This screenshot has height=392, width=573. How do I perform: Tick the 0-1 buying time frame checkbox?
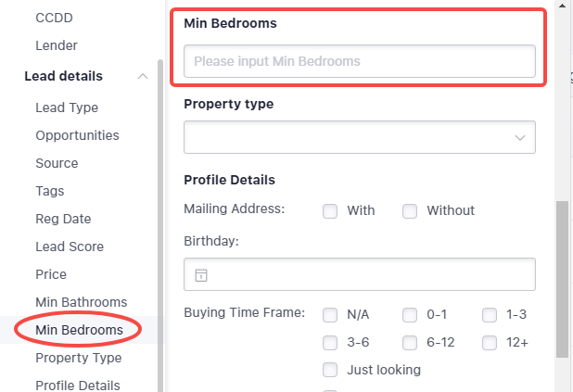coord(410,315)
